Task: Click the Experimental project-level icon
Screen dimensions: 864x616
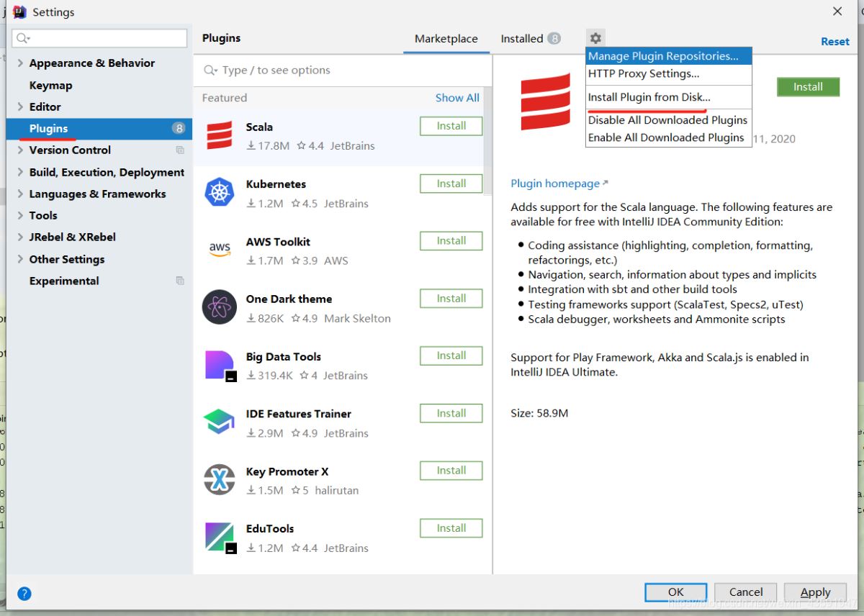Action: click(x=180, y=281)
